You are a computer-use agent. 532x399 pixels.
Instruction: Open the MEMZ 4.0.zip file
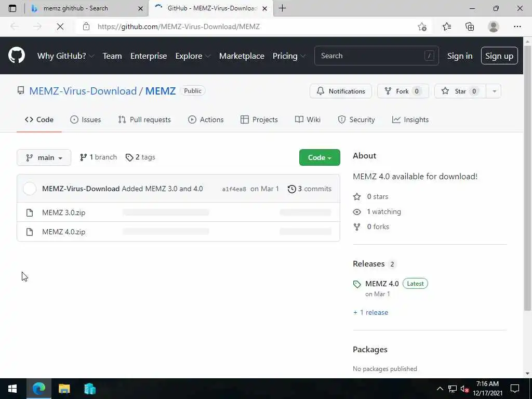tap(64, 232)
